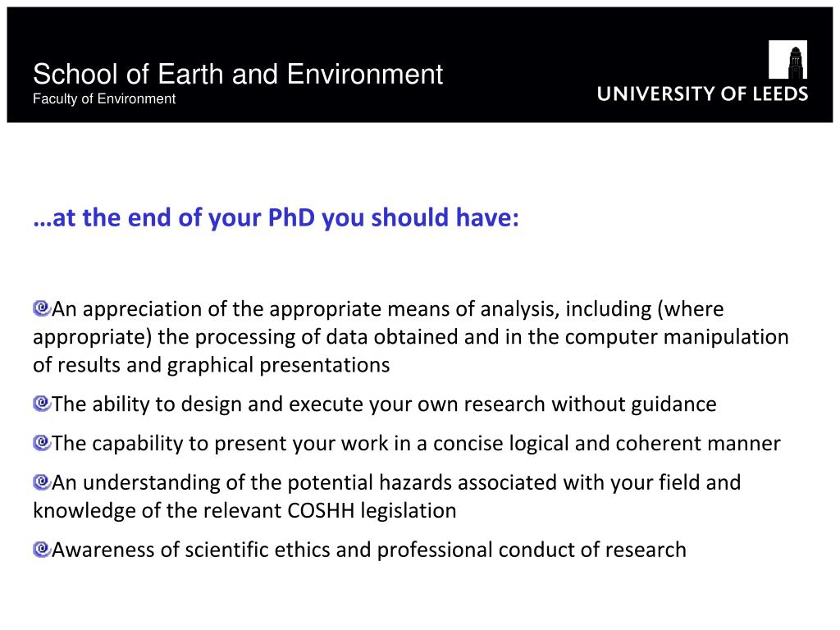
Task: Click the 'School of Earth and Environment' title
Action: (x=238, y=74)
